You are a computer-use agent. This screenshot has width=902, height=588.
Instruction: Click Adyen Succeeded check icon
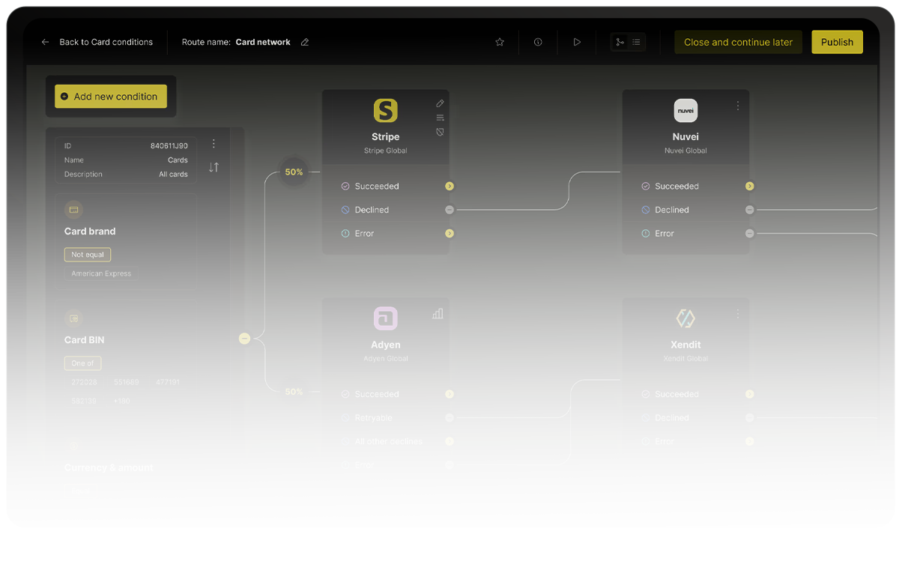(x=345, y=394)
